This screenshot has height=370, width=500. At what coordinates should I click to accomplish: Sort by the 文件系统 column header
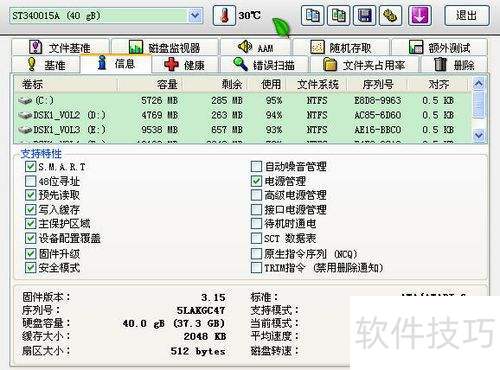click(318, 84)
